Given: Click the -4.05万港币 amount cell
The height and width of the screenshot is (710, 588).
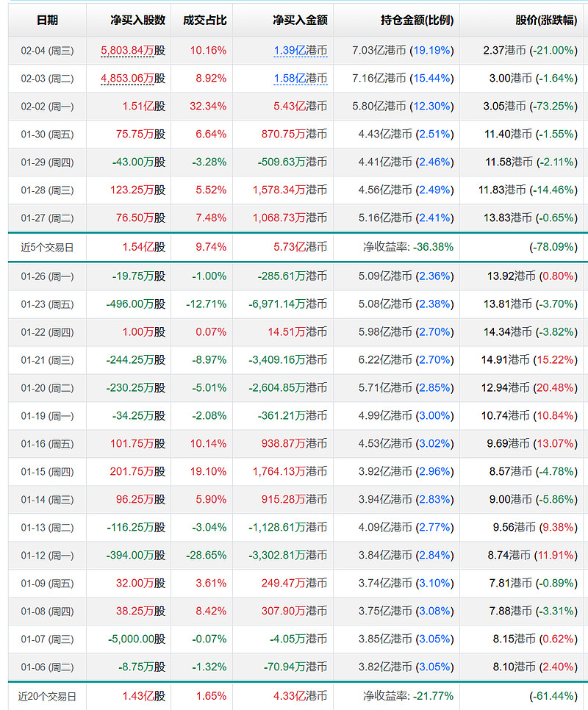Looking at the screenshot, I should pyautogui.click(x=298, y=639).
